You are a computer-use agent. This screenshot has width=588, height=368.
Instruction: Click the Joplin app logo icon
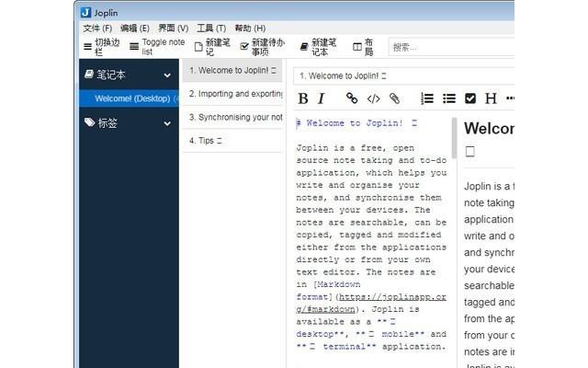[85, 12]
